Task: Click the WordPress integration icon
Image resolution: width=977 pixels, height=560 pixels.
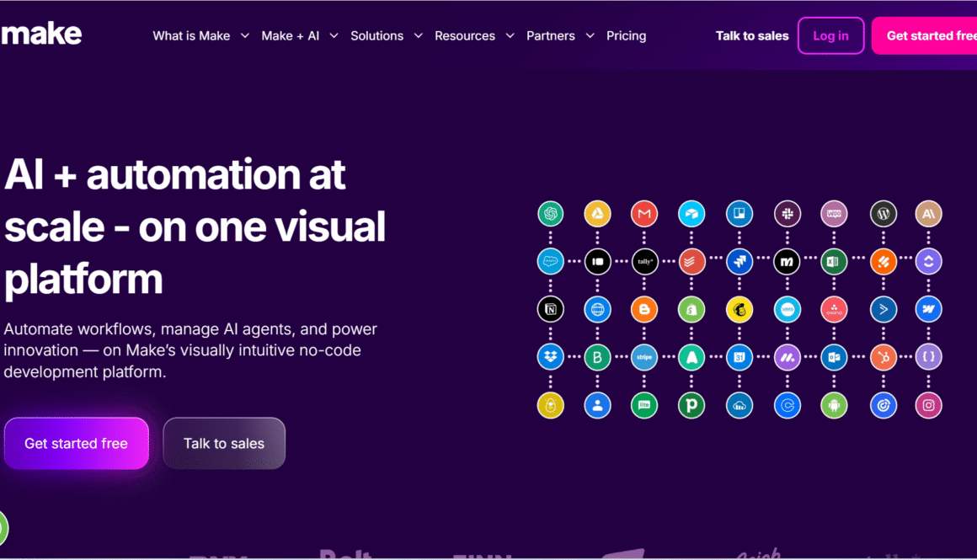Action: click(x=883, y=214)
